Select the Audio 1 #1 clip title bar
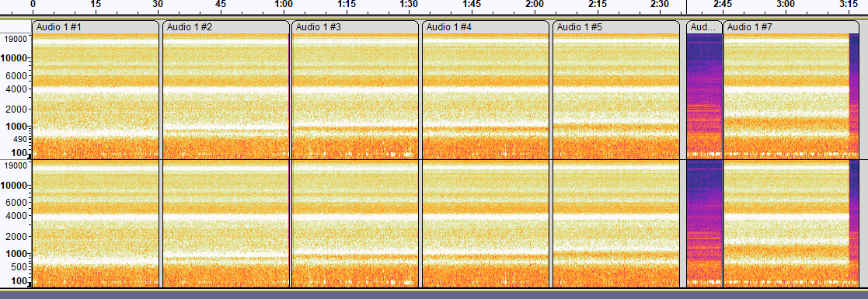Image resolution: width=868 pixels, height=299 pixels. (x=96, y=26)
